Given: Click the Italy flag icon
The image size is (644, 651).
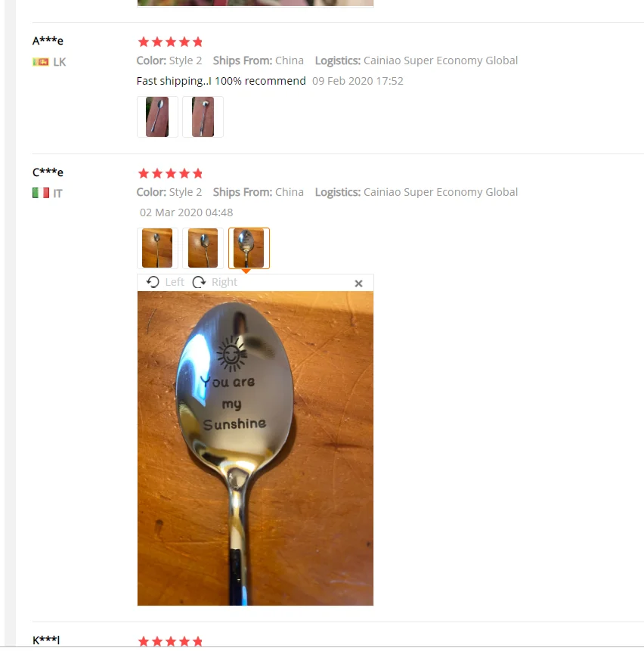Looking at the screenshot, I should (x=41, y=193).
